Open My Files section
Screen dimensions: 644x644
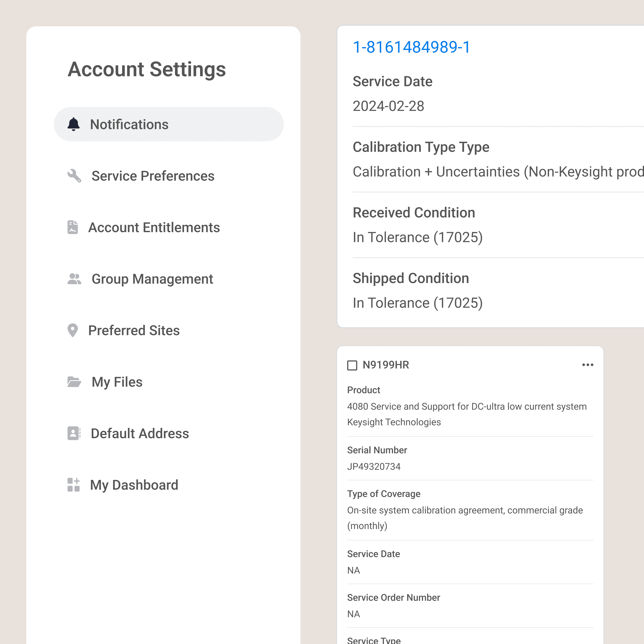(x=117, y=382)
